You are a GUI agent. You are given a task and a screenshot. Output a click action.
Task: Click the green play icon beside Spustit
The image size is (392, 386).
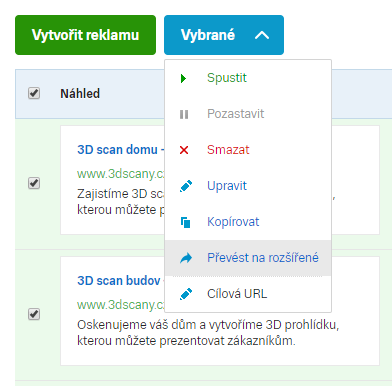point(183,78)
